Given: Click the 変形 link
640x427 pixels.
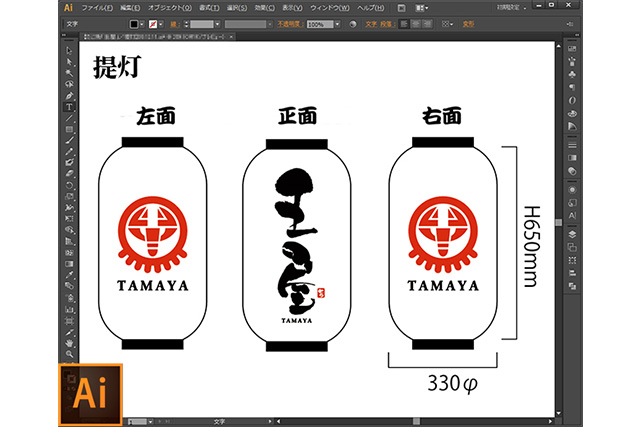Looking at the screenshot, I should tap(468, 24).
